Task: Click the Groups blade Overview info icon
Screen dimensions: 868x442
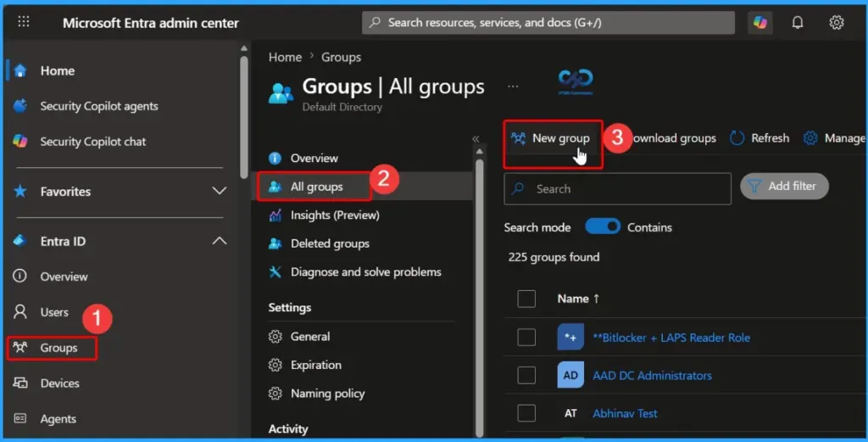Action: (x=275, y=159)
